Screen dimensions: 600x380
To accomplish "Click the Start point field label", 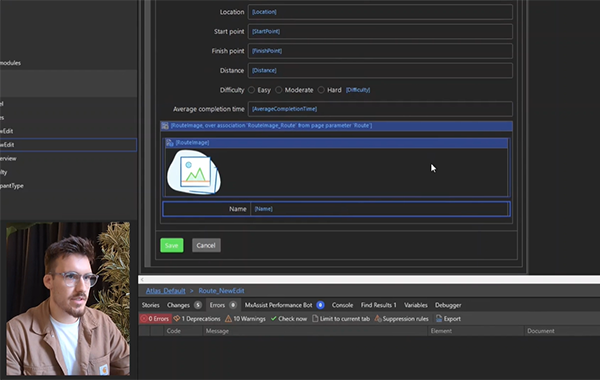I will pos(229,31).
